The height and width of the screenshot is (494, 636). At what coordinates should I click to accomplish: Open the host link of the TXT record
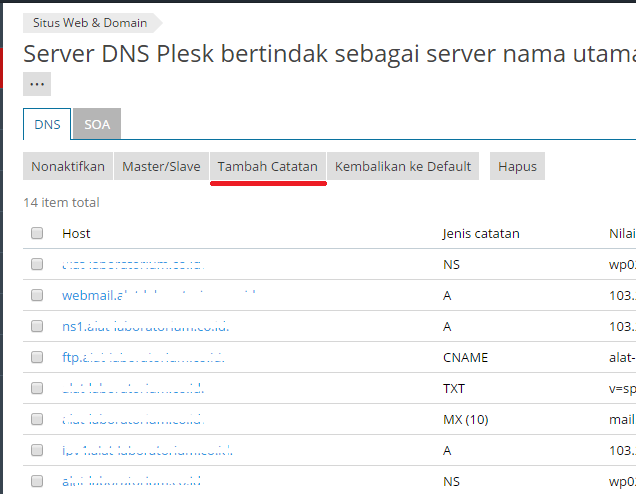133,389
